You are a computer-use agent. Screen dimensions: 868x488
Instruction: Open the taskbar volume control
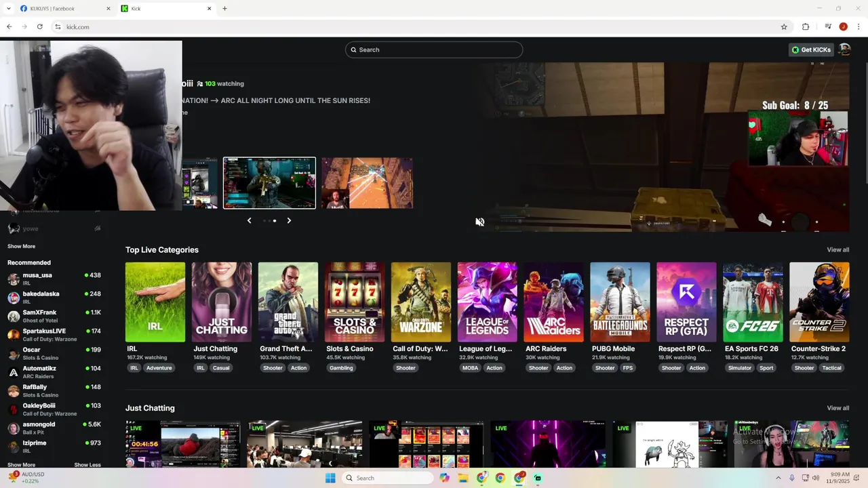(816, 478)
